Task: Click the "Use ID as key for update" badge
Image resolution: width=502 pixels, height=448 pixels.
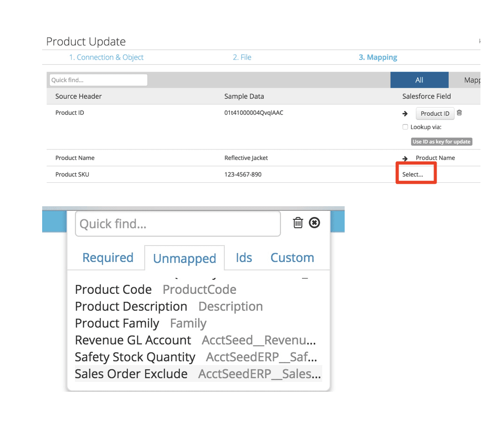Action: (441, 141)
